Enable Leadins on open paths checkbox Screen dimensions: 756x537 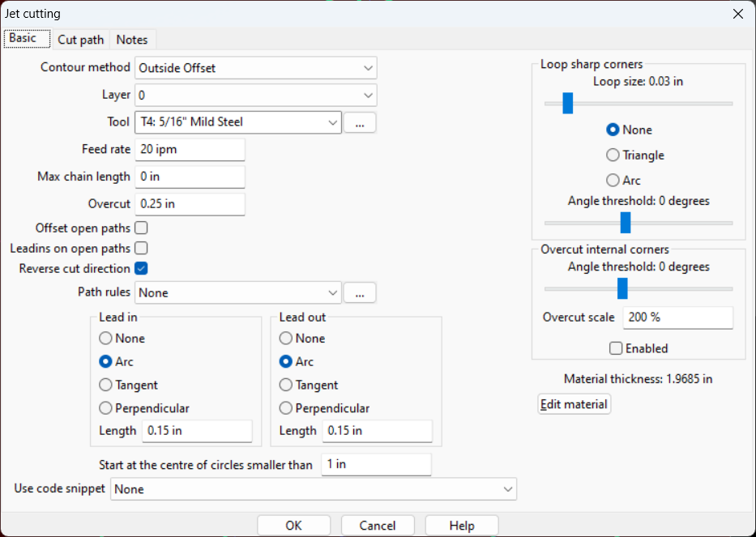tap(141, 248)
